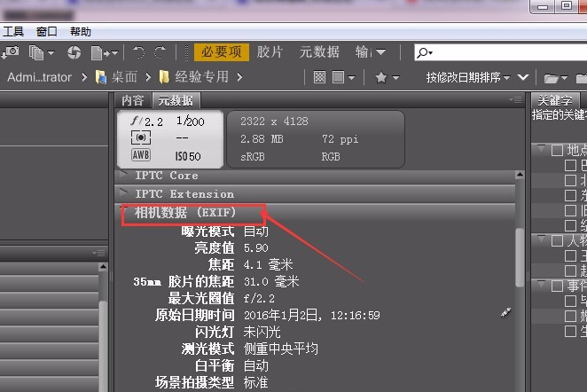Check the keyword starting with 婚 under 事件
This screenshot has height=392, width=587.
(570, 317)
